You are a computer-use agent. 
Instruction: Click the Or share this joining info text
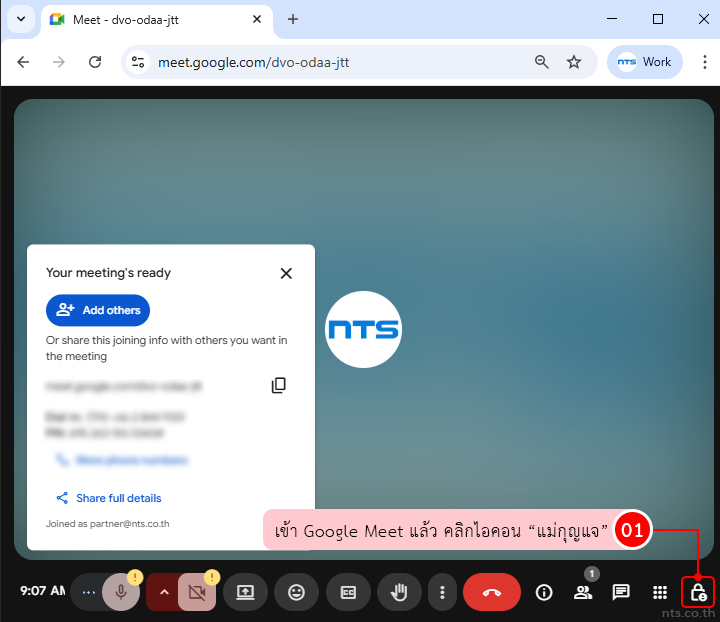[x=166, y=348]
